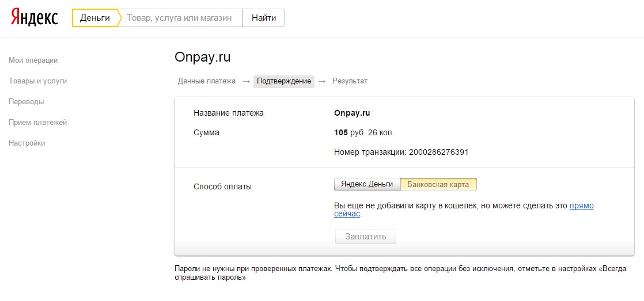644x301 pixels.
Task: Focus the Товар, услуга или магазин search field
Action: pyautogui.click(x=180, y=18)
